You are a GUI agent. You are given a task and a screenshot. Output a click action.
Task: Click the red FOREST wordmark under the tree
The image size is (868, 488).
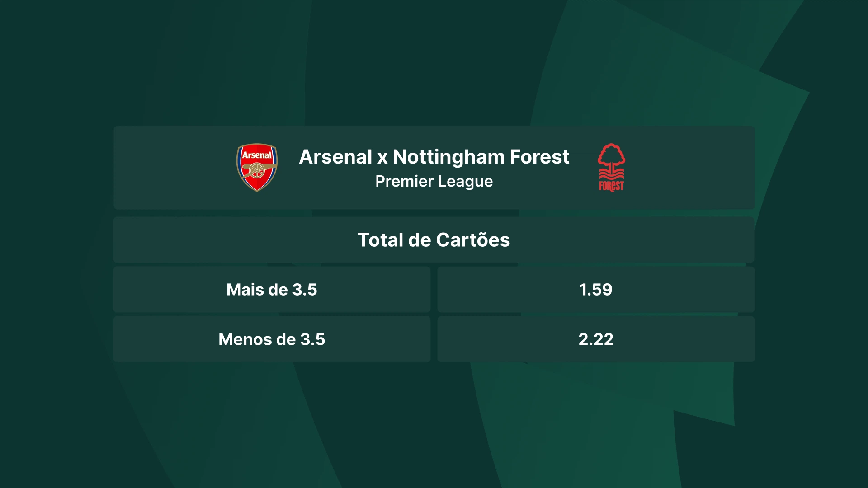[x=611, y=186]
